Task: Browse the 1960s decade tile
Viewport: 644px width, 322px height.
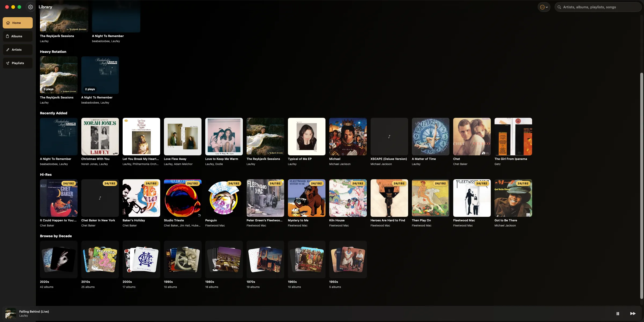Action: coord(307,259)
